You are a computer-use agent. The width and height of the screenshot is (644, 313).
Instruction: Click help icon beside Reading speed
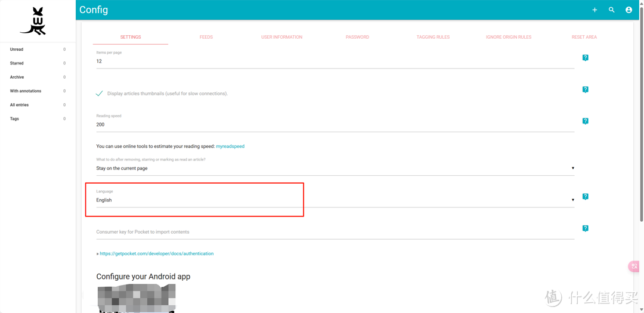(585, 121)
